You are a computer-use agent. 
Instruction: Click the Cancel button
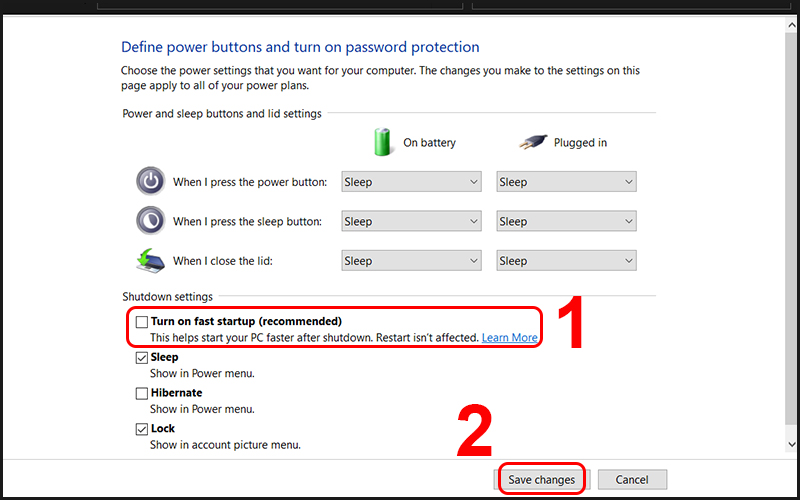click(x=632, y=480)
